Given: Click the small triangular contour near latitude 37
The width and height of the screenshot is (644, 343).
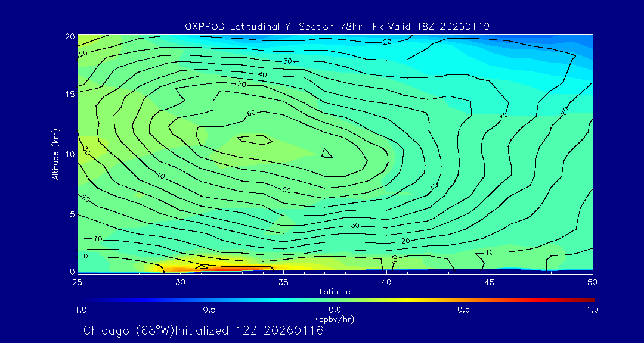Looking at the screenshot, I should point(326,154).
